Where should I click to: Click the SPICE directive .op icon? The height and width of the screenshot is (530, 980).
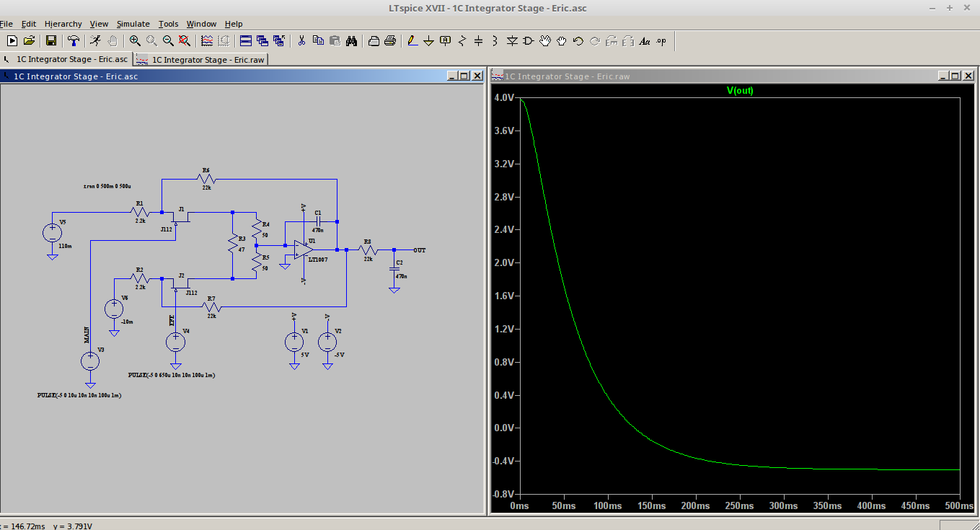(x=661, y=41)
